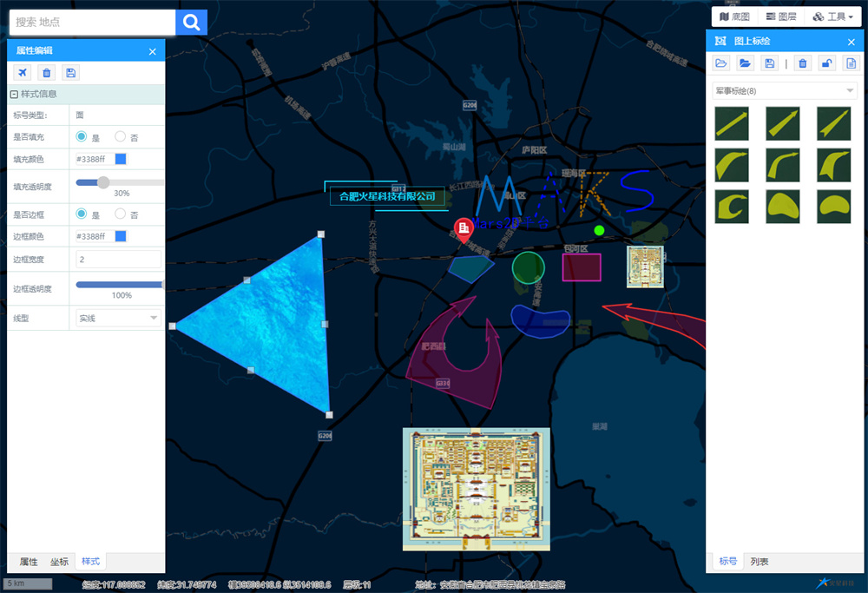The width and height of the screenshot is (868, 593).
Task: Click the first open-folder icon in 图上标绘
Action: (721, 63)
